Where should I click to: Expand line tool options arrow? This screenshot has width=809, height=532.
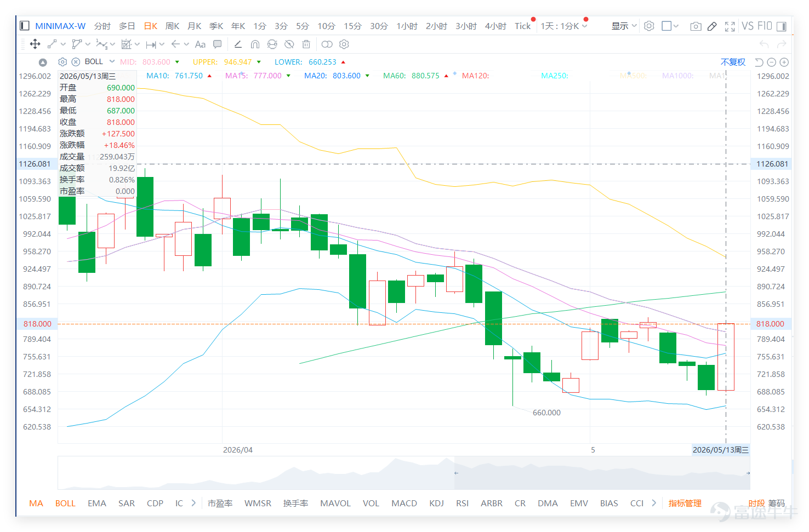(63, 44)
